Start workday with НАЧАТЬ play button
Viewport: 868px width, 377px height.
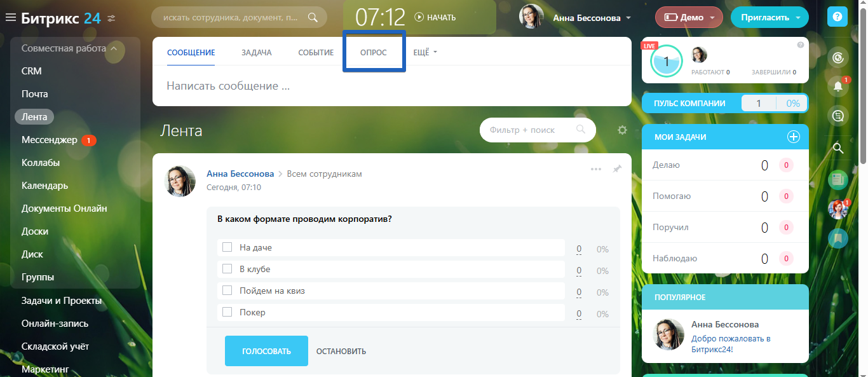pyautogui.click(x=435, y=18)
